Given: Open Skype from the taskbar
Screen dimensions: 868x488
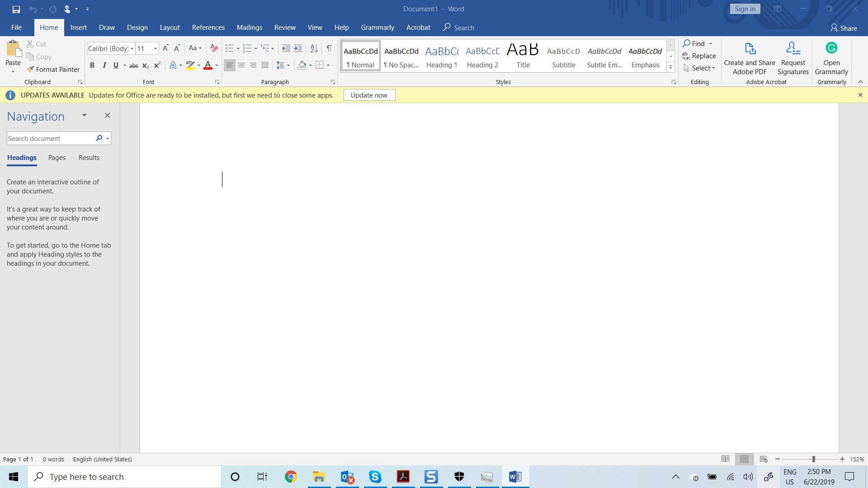Looking at the screenshot, I should [375, 477].
